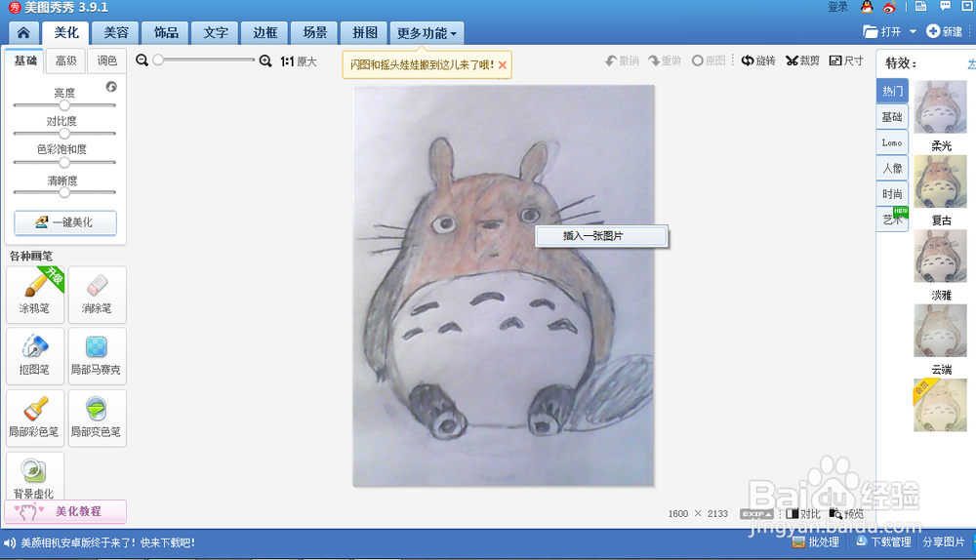This screenshot has width=976, height=560.
Task: Open the 批处理 batch processing
Action: click(x=816, y=542)
